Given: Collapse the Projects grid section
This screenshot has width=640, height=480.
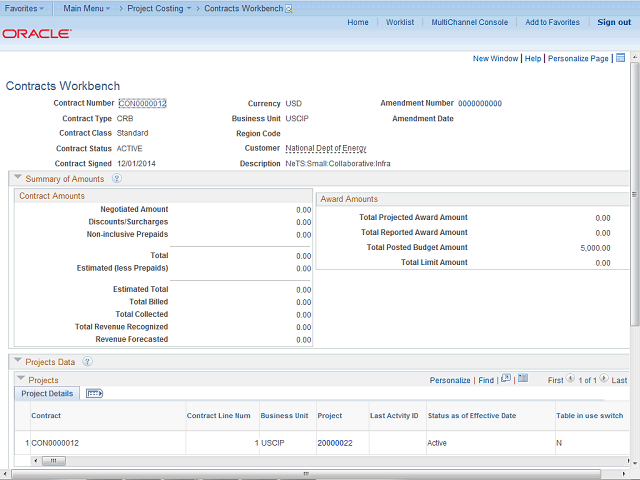Looking at the screenshot, I should pos(21,380).
